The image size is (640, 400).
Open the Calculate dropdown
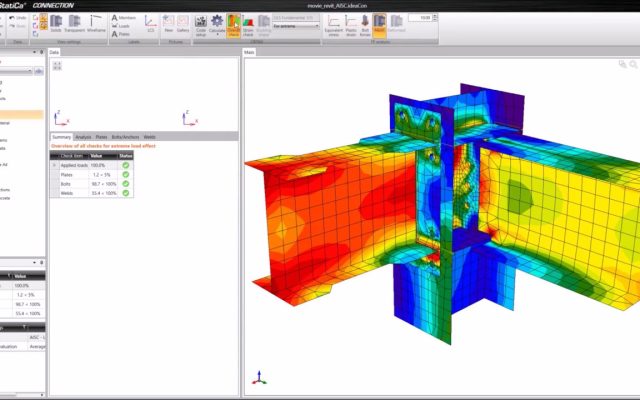point(217,24)
